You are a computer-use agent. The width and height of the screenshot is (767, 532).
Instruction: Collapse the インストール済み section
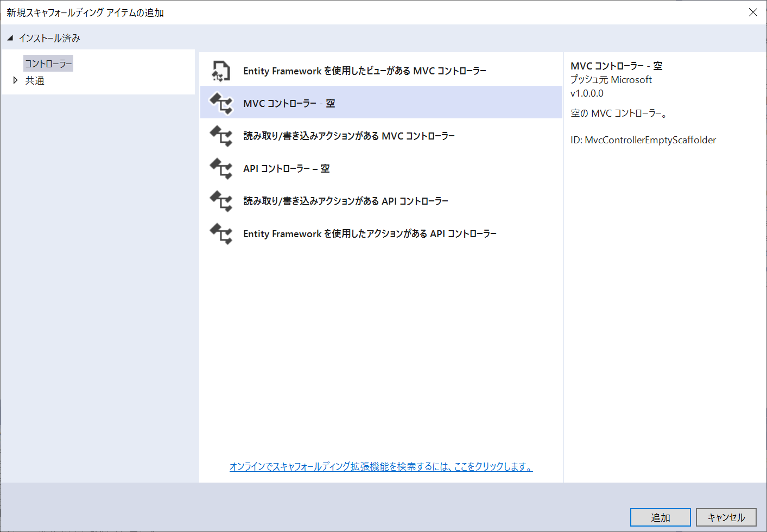point(10,38)
